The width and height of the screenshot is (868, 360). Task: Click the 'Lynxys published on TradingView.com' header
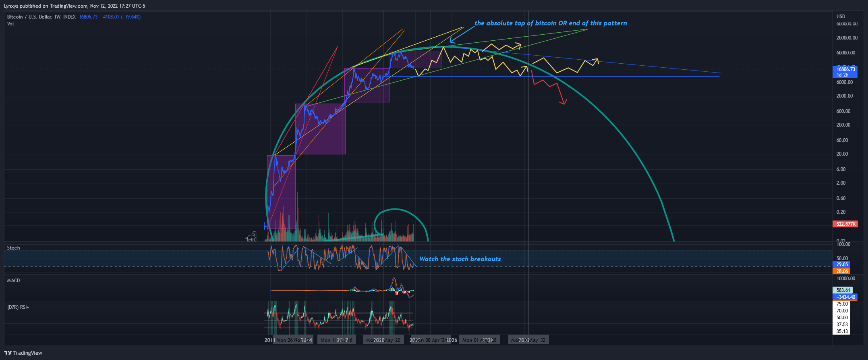coord(75,6)
